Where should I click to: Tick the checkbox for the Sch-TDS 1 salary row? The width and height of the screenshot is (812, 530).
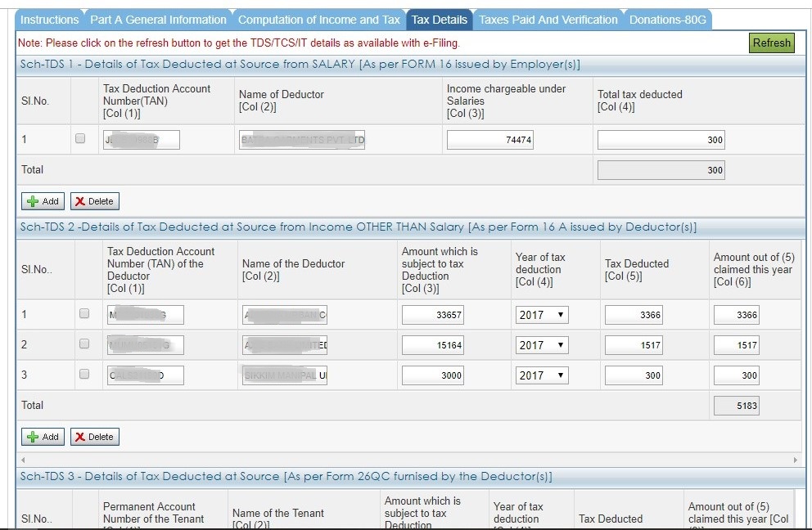point(80,140)
